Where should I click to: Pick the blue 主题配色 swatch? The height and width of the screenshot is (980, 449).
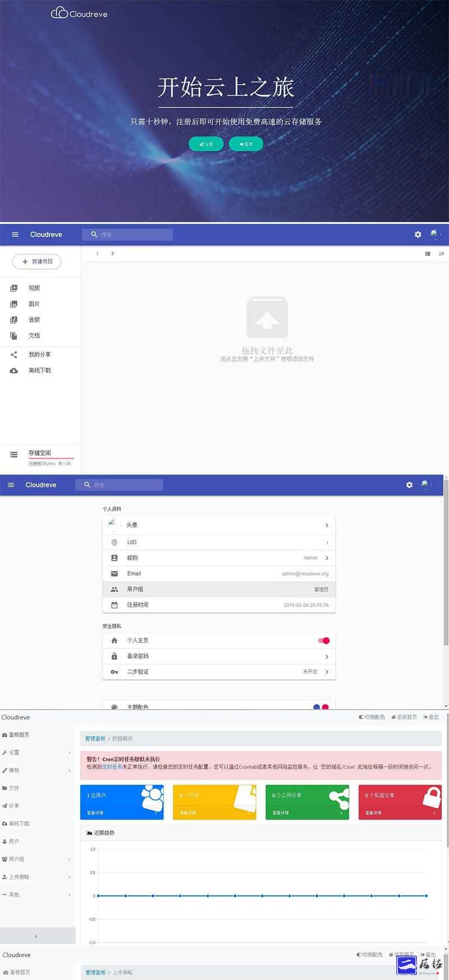[317, 707]
